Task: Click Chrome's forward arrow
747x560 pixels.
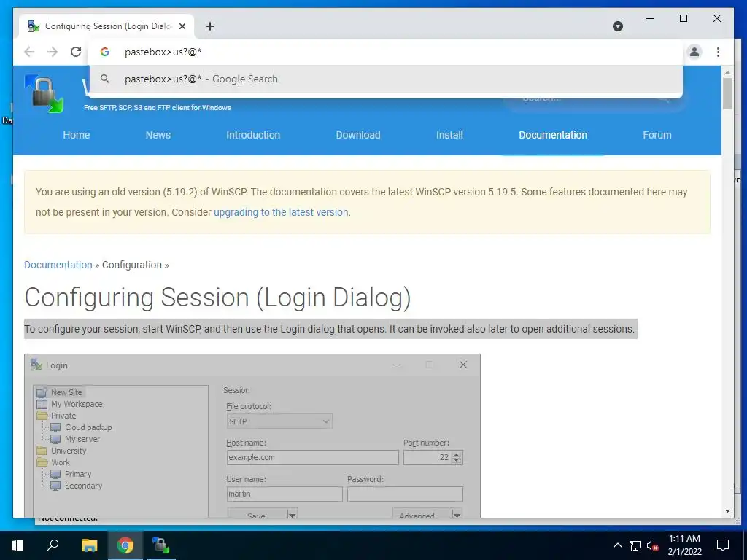Action: click(53, 52)
